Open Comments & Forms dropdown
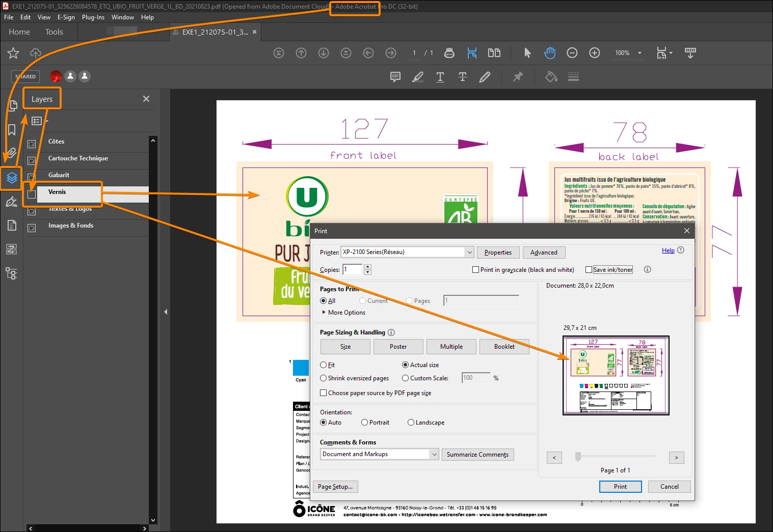 [434, 454]
